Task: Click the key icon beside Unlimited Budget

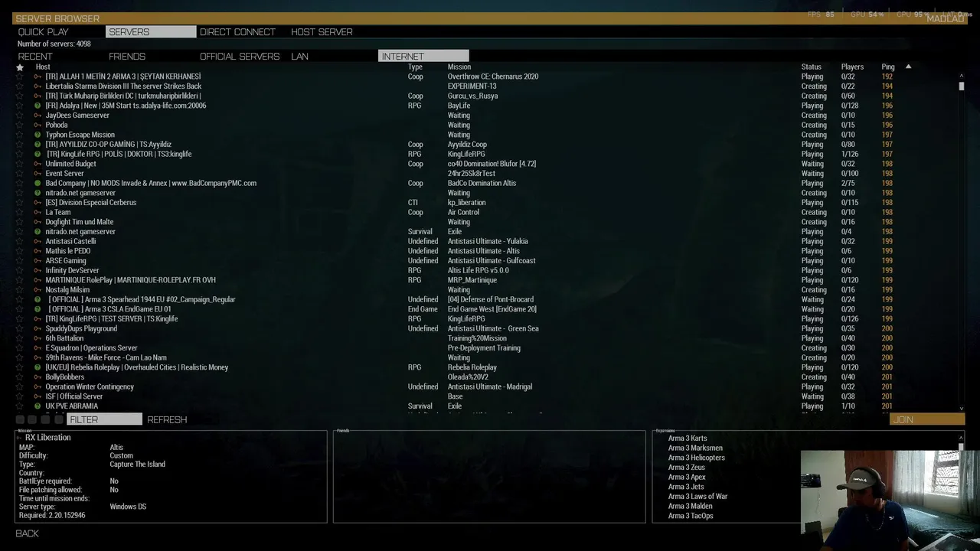Action: [x=38, y=164]
